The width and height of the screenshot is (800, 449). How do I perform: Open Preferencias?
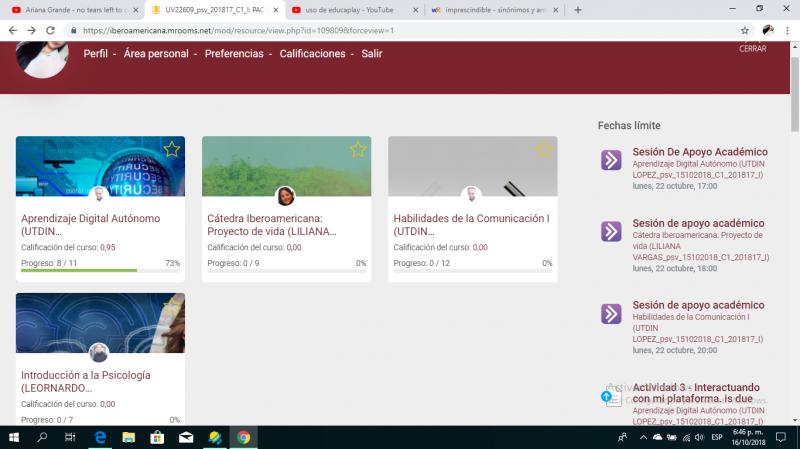(x=234, y=54)
